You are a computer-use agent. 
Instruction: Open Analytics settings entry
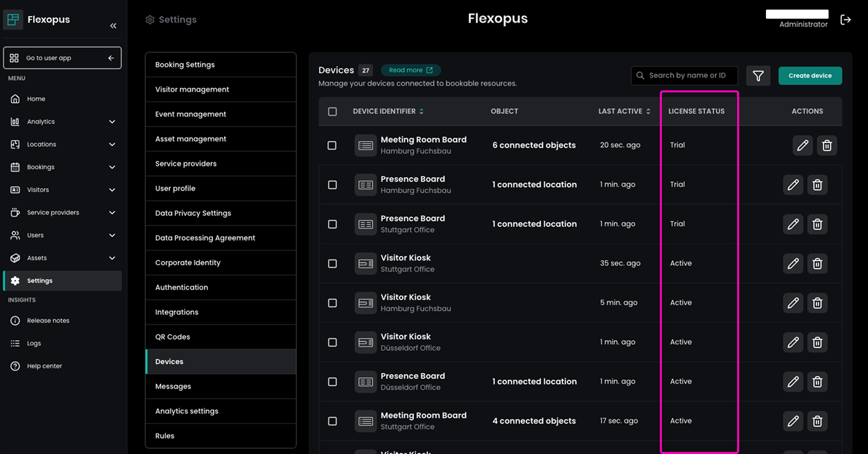221,411
